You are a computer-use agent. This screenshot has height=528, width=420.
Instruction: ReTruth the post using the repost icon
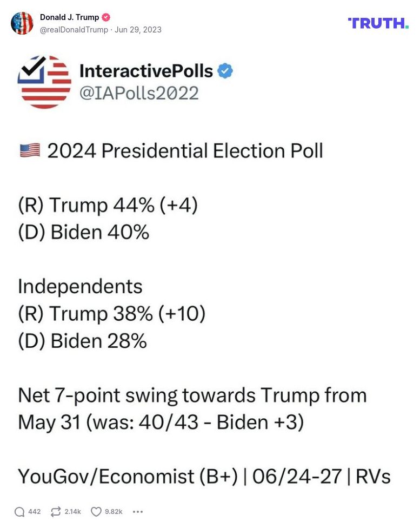55,511
